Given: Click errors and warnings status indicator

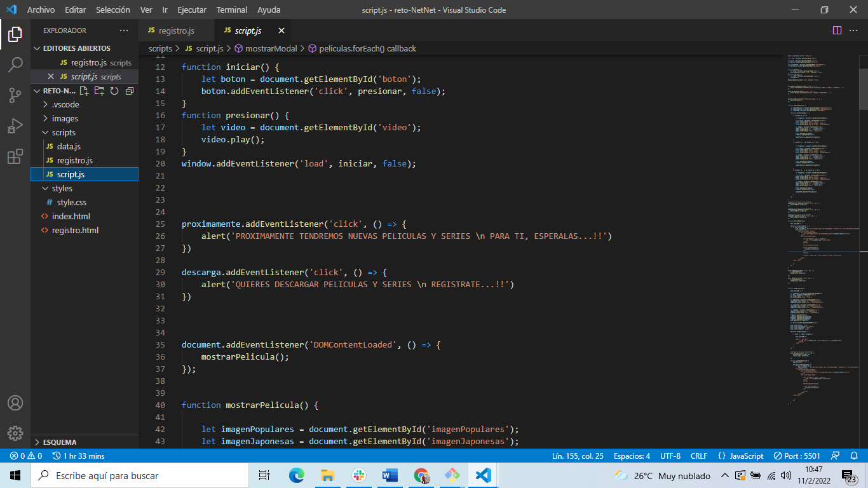Looking at the screenshot, I should pos(26,456).
